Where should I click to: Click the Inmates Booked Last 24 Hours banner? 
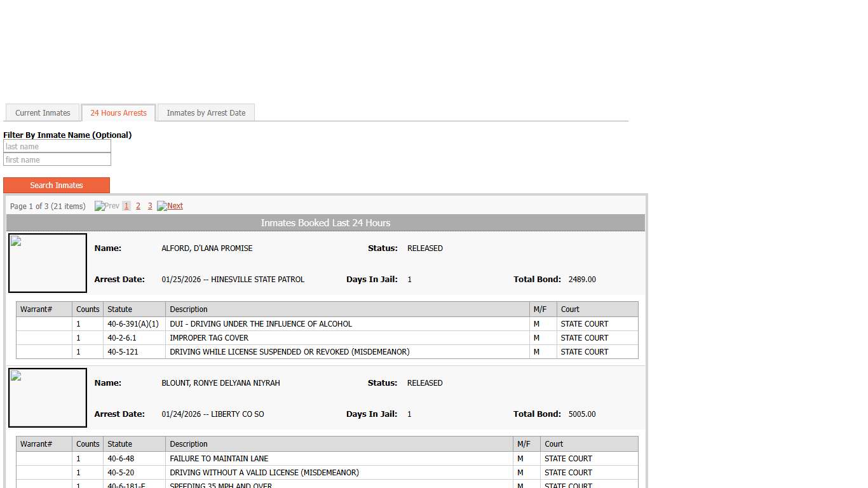[325, 223]
